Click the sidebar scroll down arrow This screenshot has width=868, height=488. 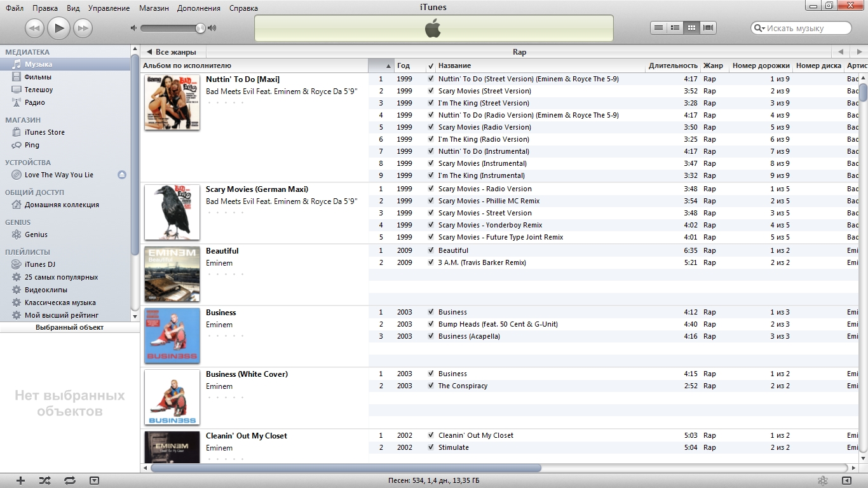pyautogui.click(x=135, y=316)
